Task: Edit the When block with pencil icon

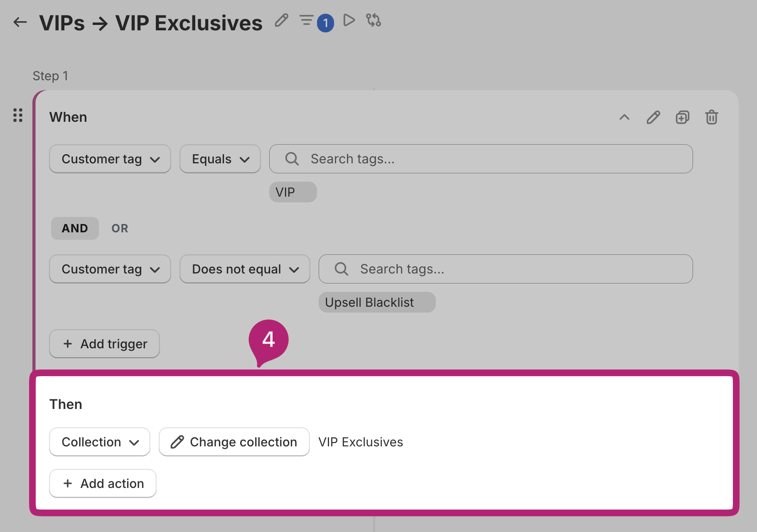Action: (653, 117)
